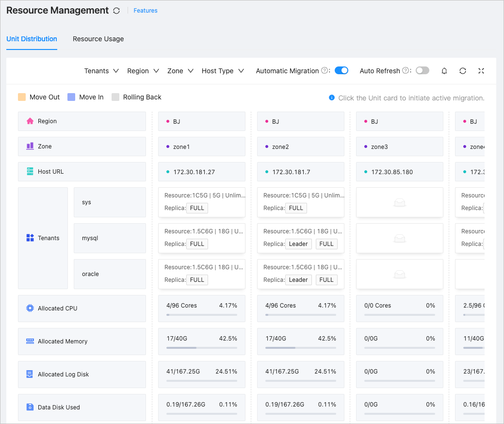
Task: Open the Tenants filter dropdown
Action: (101, 71)
